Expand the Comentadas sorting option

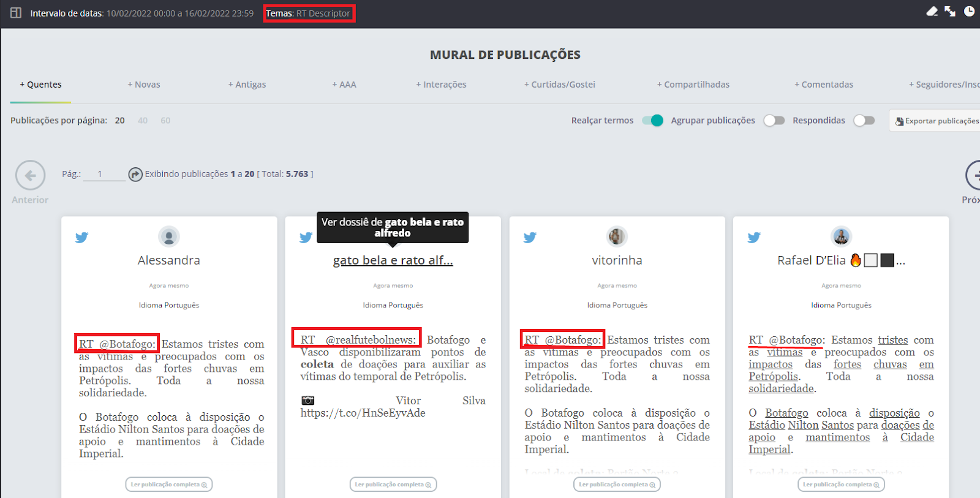(x=823, y=85)
